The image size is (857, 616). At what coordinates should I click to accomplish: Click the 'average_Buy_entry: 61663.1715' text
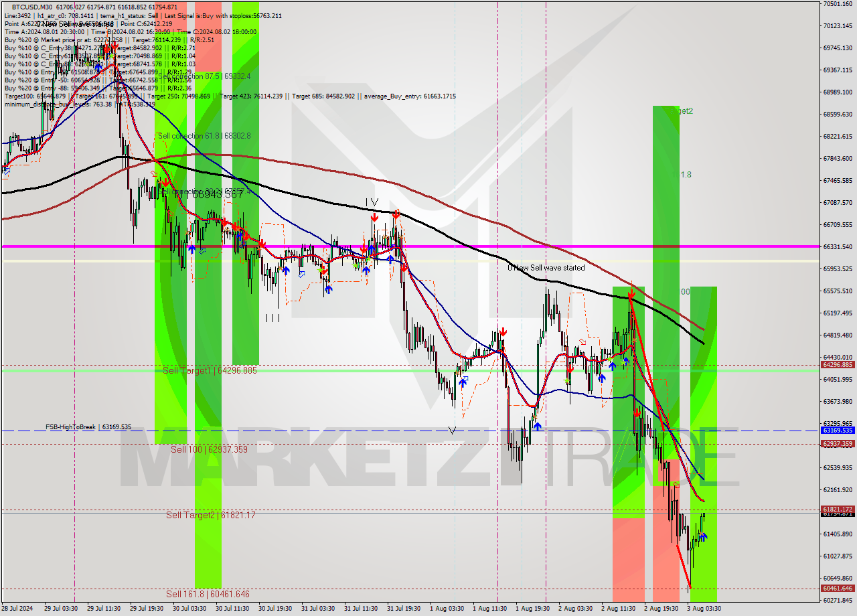point(410,96)
